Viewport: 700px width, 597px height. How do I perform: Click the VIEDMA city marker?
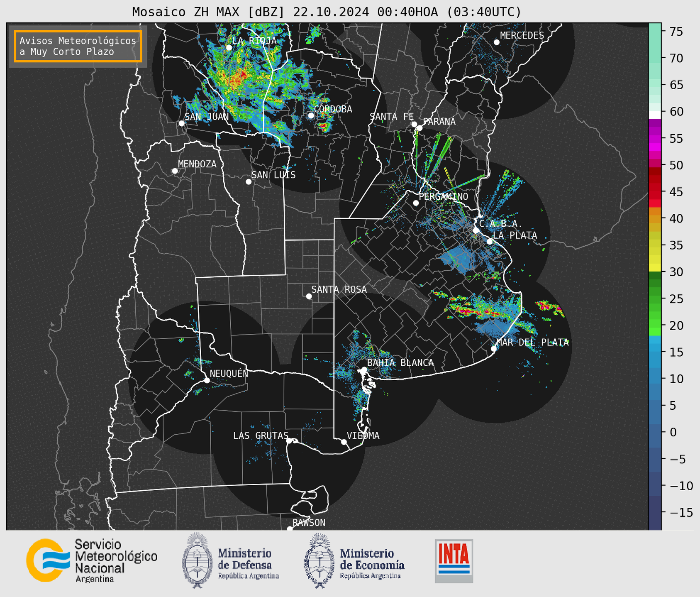344,442
